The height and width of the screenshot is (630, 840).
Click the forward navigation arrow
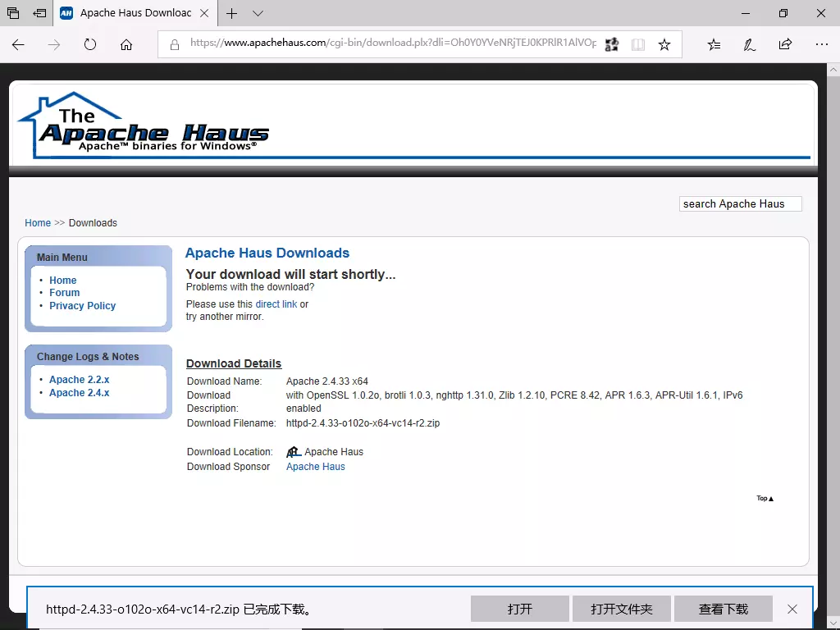(54, 44)
